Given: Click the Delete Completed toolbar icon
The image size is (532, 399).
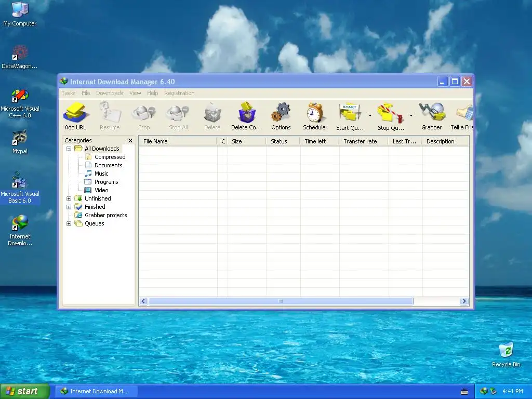Looking at the screenshot, I should 247,116.
